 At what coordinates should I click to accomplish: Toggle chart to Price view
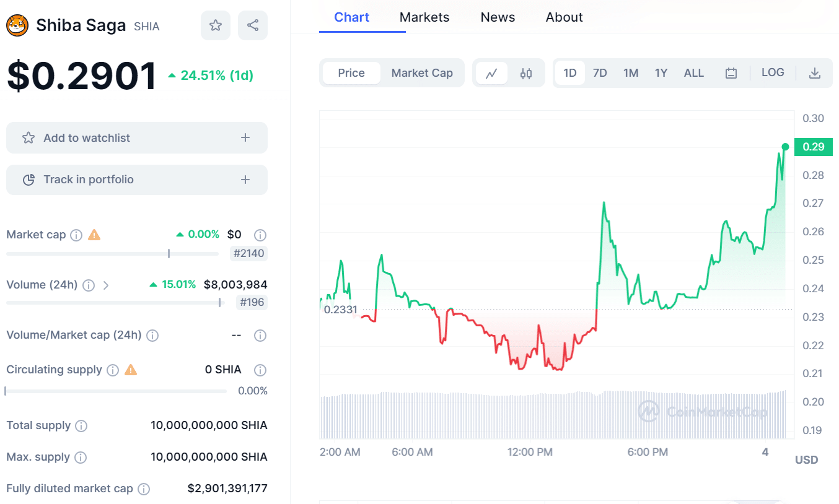[351, 73]
